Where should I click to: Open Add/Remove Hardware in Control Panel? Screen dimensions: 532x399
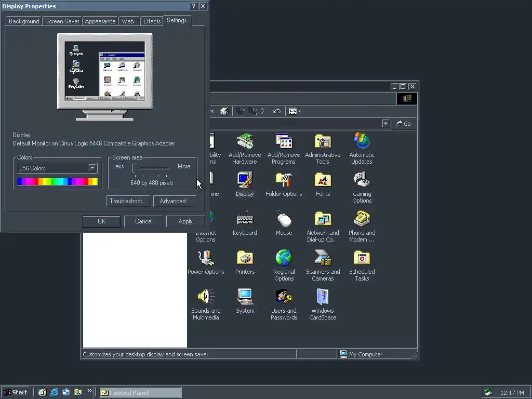pyautogui.click(x=245, y=149)
